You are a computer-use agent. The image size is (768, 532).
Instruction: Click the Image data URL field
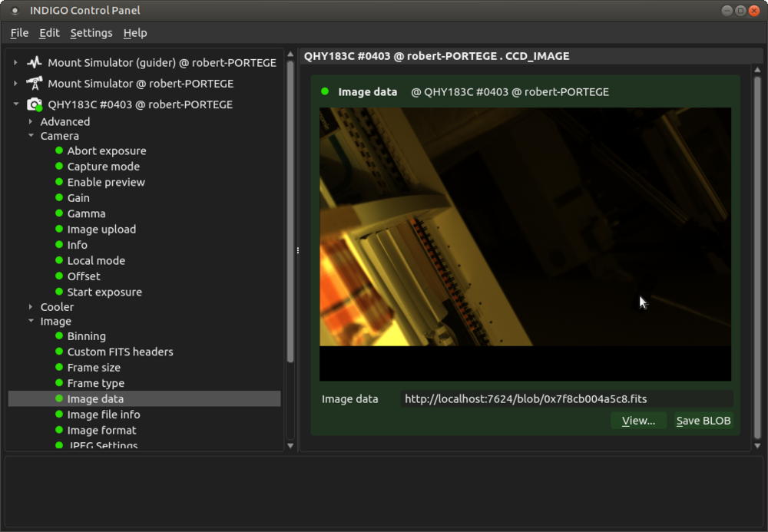click(x=566, y=398)
